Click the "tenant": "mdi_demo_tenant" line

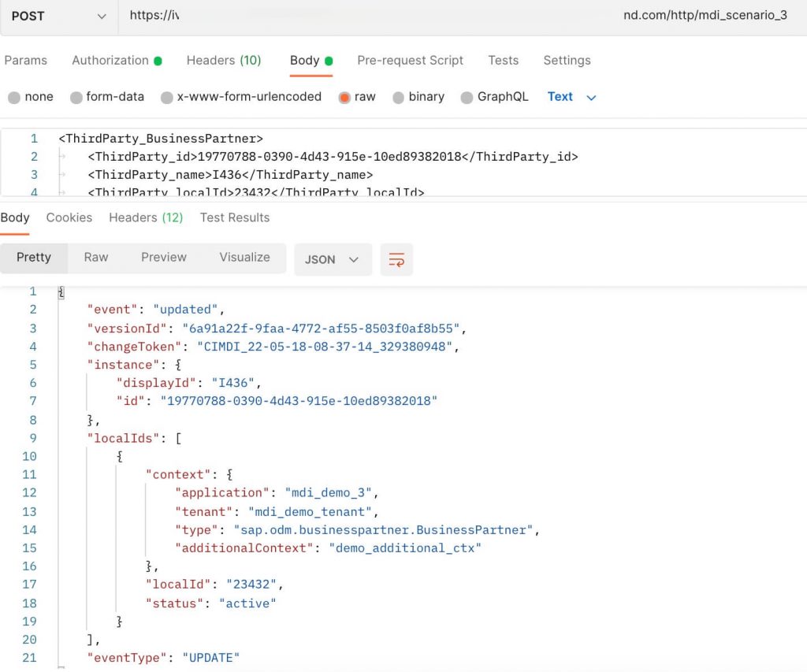click(x=277, y=512)
